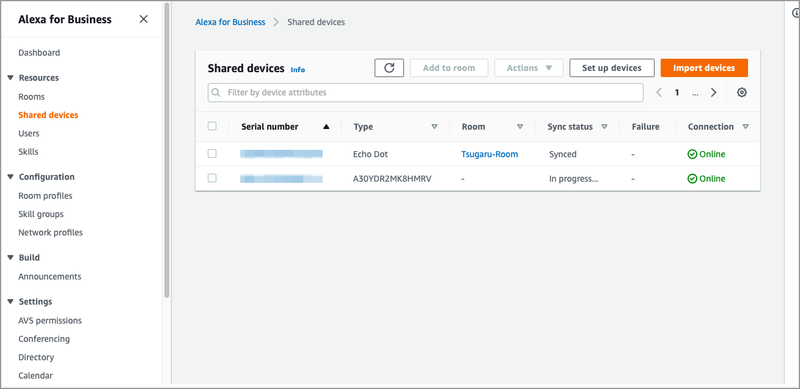
Task: Click the info circle icon at top right
Action: pos(795,14)
